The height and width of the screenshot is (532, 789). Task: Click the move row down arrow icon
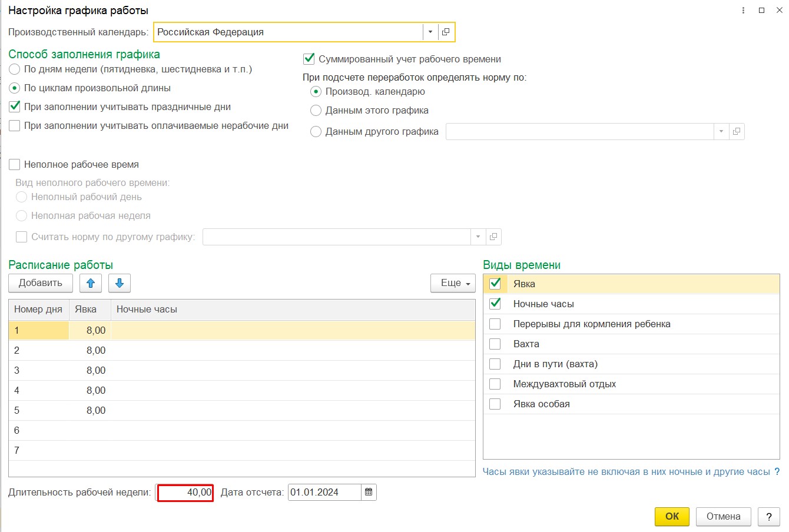pos(120,283)
